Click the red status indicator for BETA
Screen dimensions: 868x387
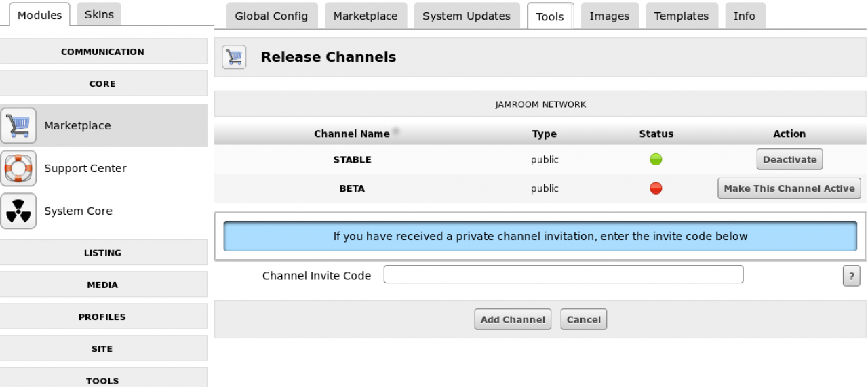click(x=656, y=188)
